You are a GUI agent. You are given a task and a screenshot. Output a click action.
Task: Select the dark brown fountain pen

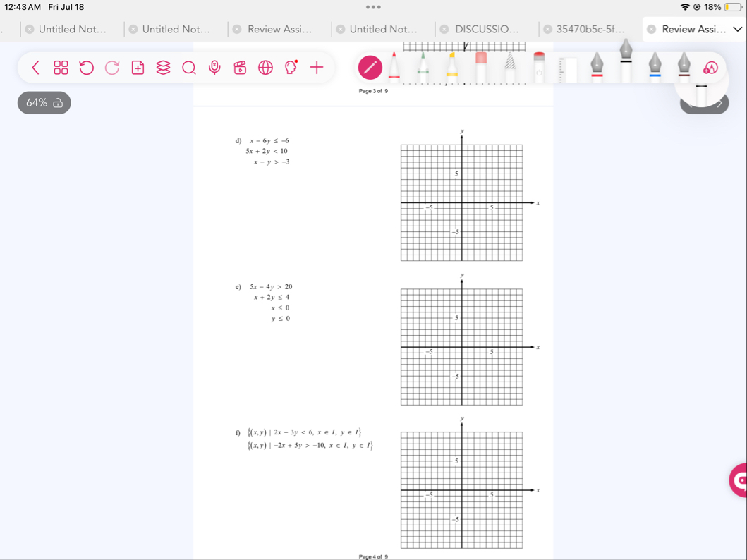pos(684,67)
